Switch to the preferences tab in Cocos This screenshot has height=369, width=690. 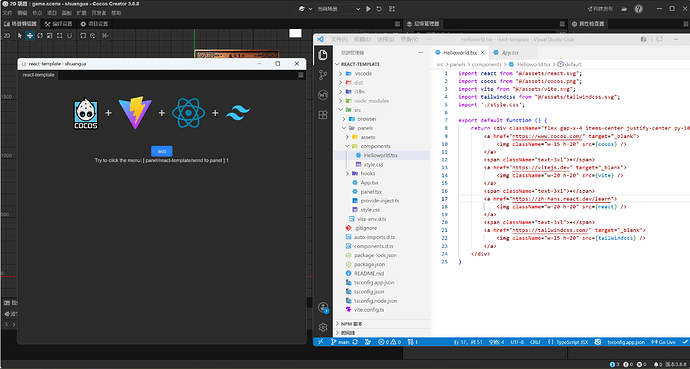click(59, 24)
